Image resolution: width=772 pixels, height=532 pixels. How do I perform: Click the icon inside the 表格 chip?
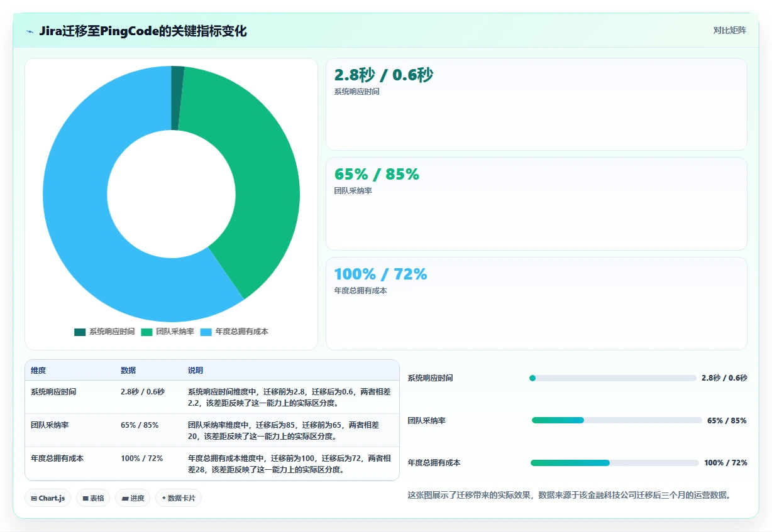[85, 498]
